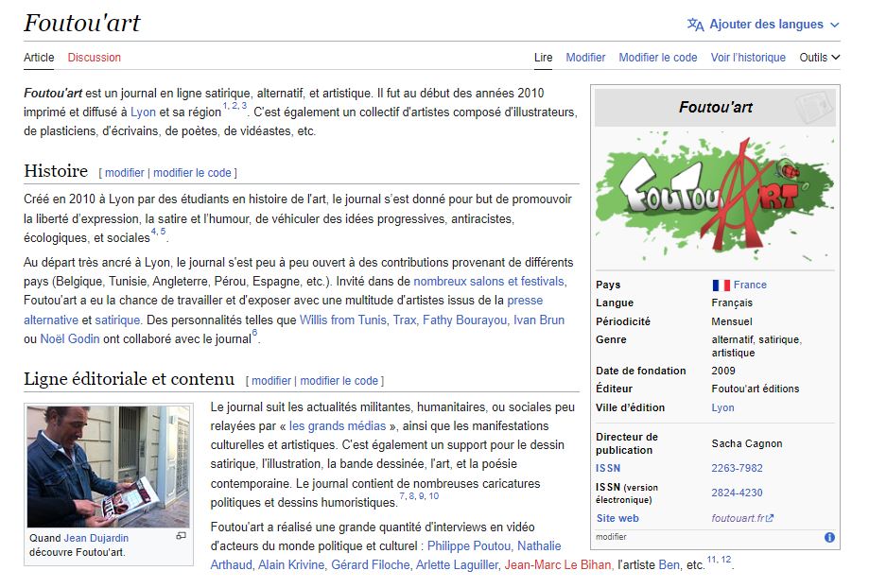This screenshot has width=869, height=588.
Task: Follow the Lyon link in the intro paragraph
Action: 143,112
